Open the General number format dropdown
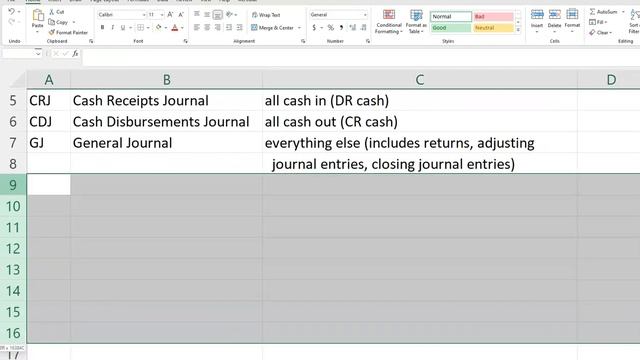 coord(365,15)
